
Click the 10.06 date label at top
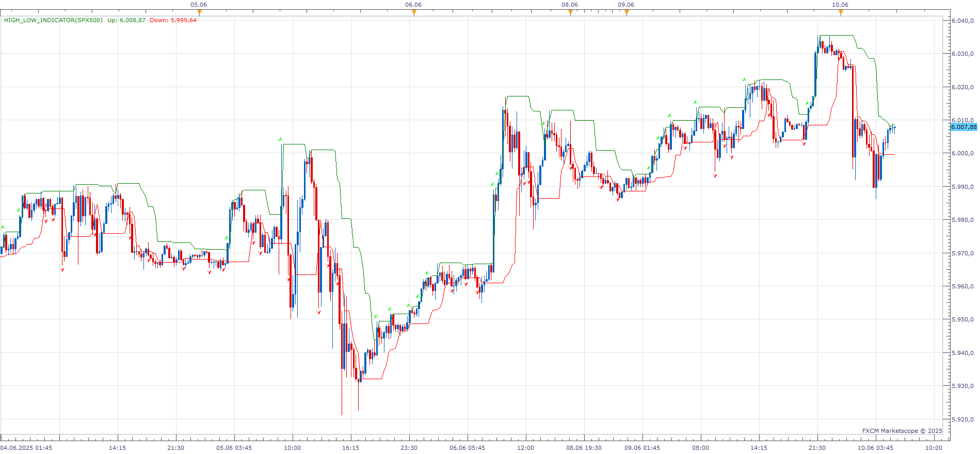point(840,5)
